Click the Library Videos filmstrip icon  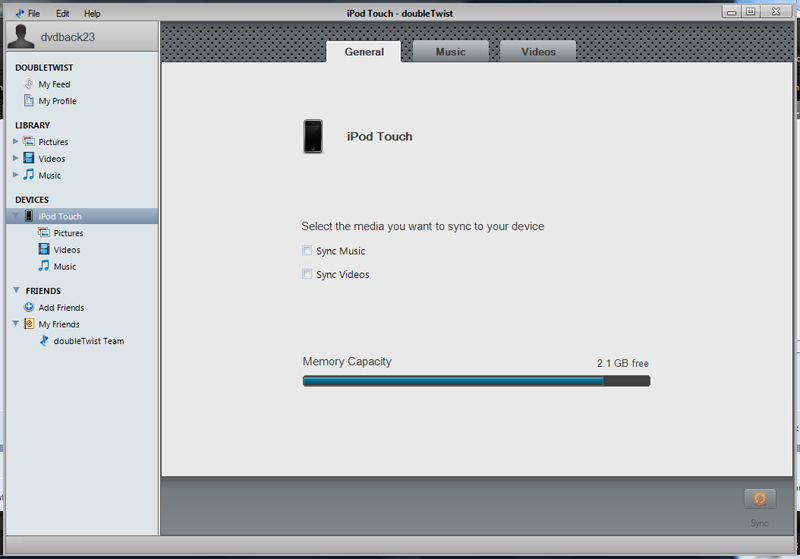coord(29,158)
